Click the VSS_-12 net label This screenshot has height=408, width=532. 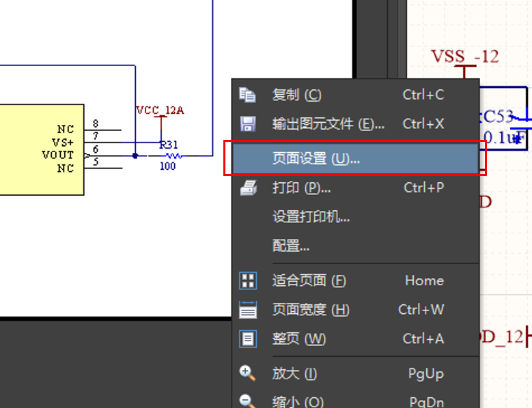[x=465, y=57]
